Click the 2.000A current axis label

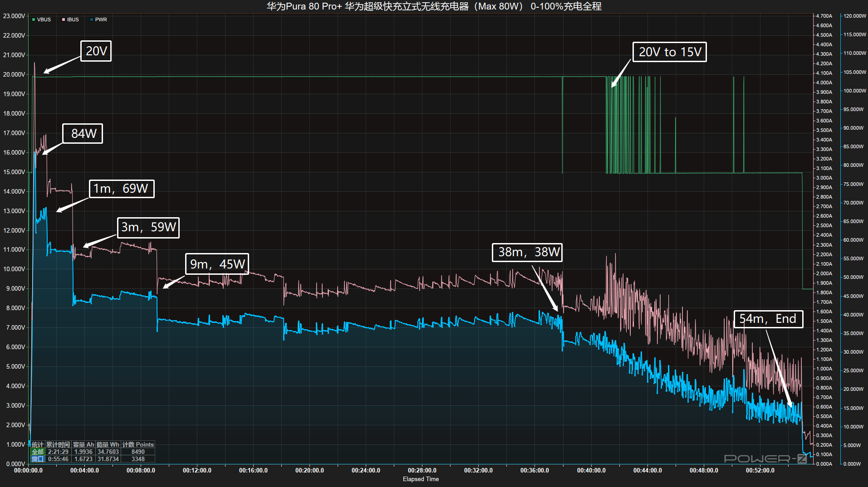point(824,273)
